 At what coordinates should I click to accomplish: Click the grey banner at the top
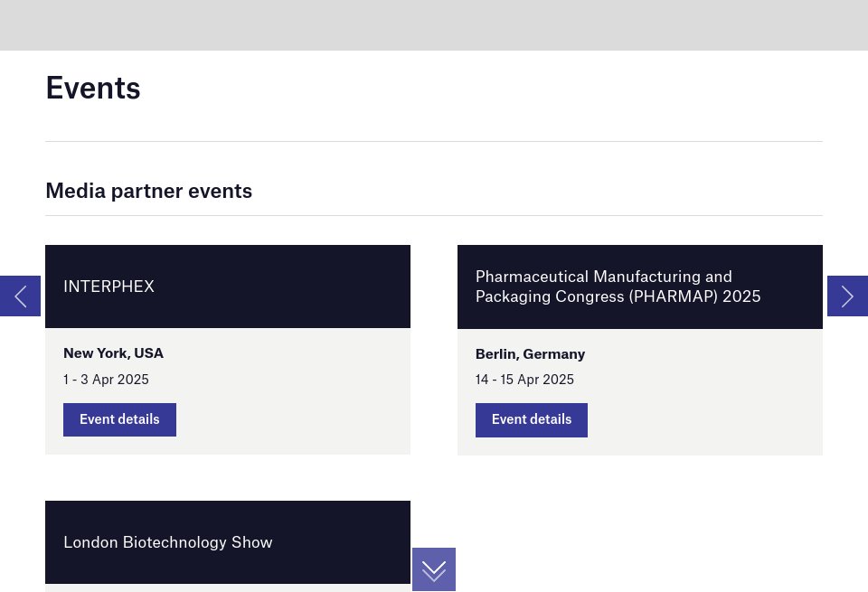(x=434, y=24)
